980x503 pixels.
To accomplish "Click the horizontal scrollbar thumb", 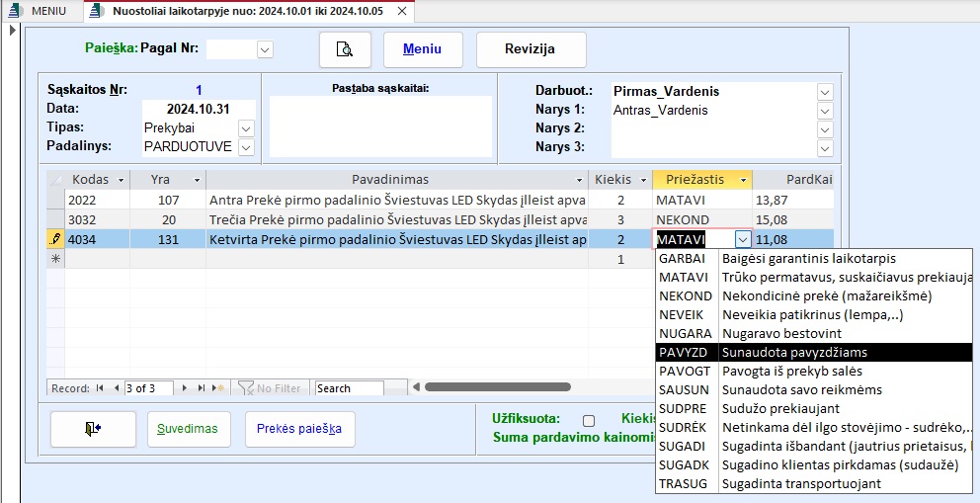I will [498, 386].
